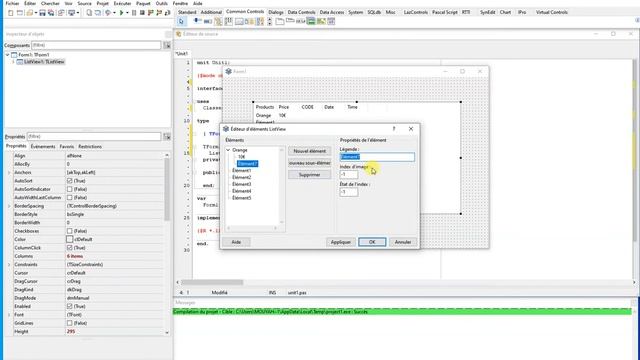Toggle the Enabled property checkbox
Image resolution: width=640 pixels, height=360 pixels.
coord(69,306)
